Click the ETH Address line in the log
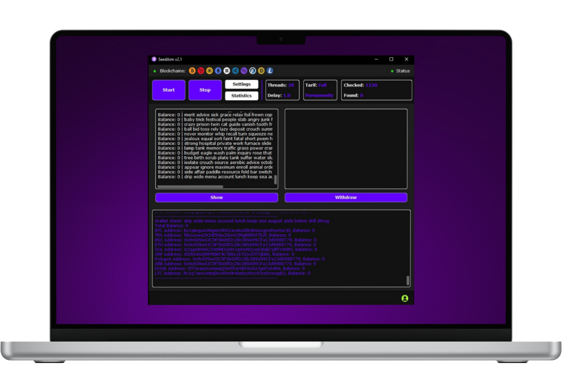562x392 pixels. [x=236, y=245]
